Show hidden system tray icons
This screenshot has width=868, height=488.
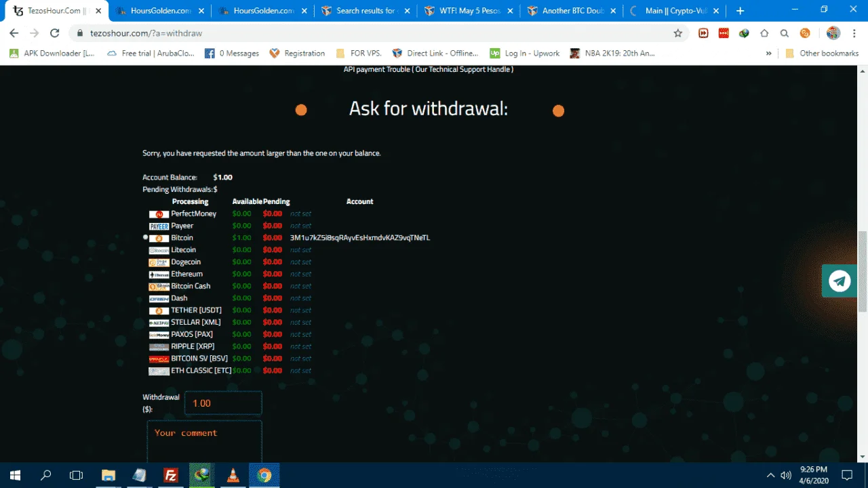770,475
